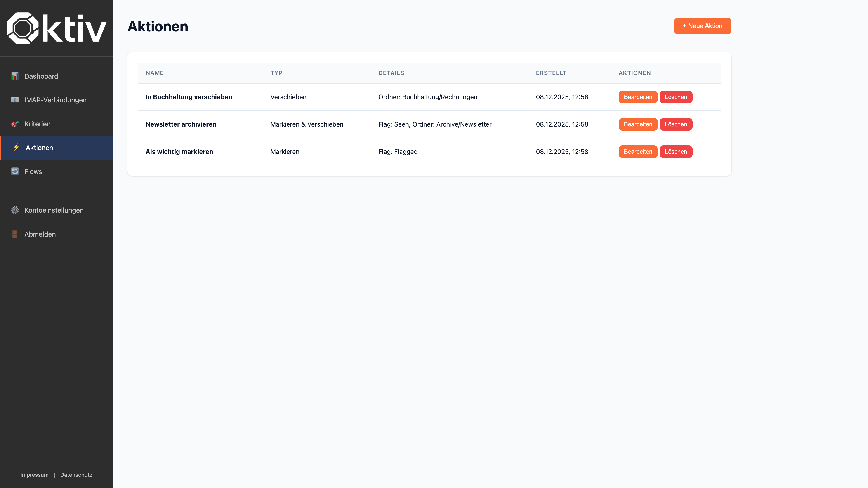The height and width of the screenshot is (488, 868).
Task: Select the Newsletter archivieren table row
Action: 337,124
